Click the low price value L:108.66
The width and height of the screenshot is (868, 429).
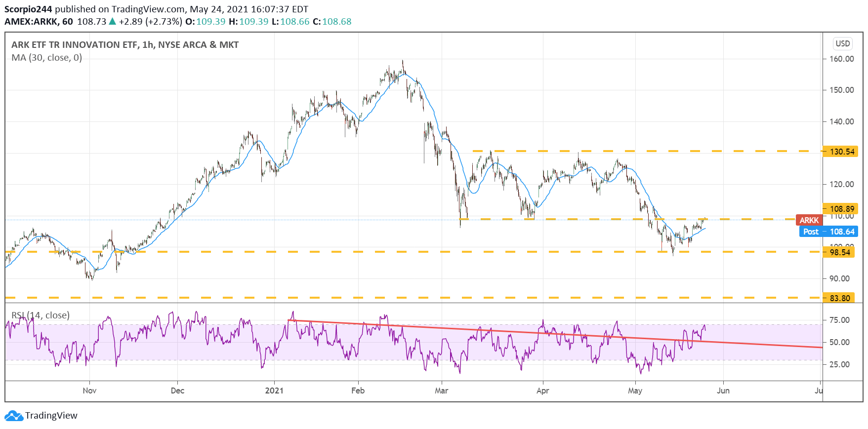(x=290, y=22)
